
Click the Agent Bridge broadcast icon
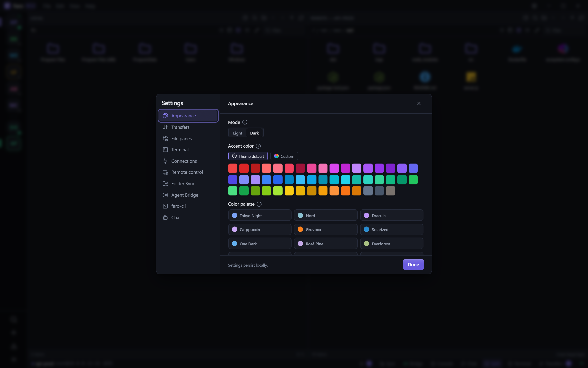[165, 195]
